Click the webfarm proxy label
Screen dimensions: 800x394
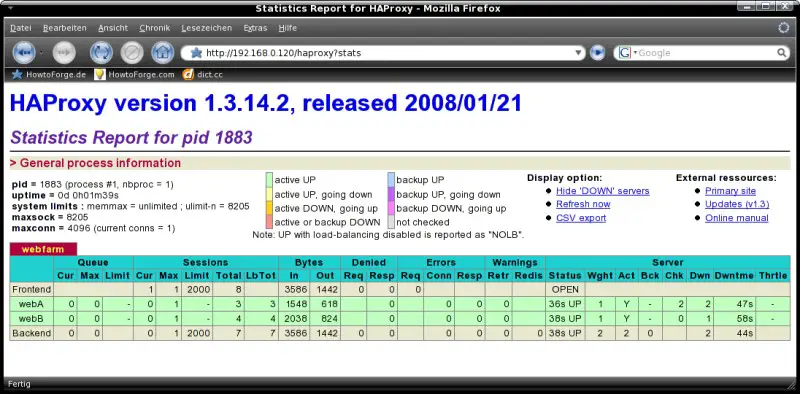click(43, 250)
